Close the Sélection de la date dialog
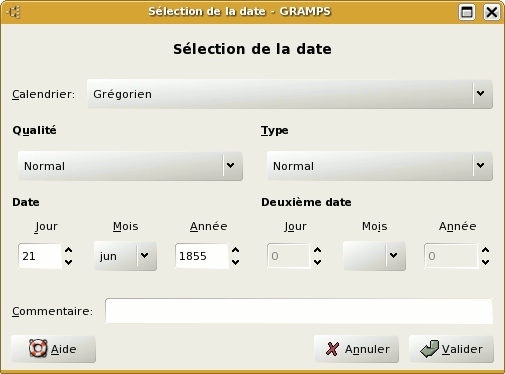 (492, 12)
